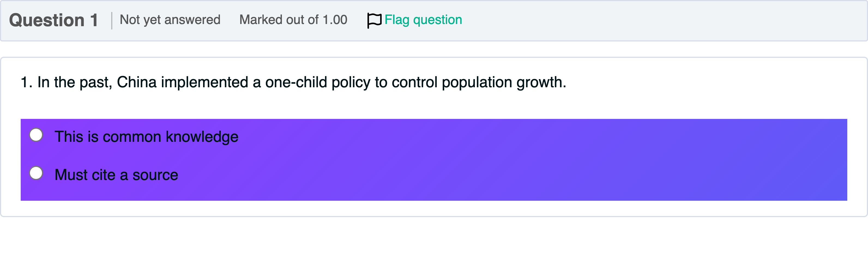The height and width of the screenshot is (276, 868).
Task: Click the word "knowledge" in the first option
Action: (x=202, y=137)
